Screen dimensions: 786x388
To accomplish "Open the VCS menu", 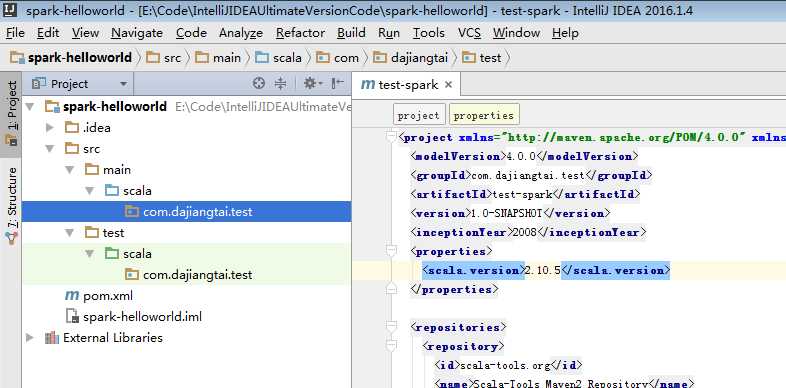I will click(x=469, y=33).
